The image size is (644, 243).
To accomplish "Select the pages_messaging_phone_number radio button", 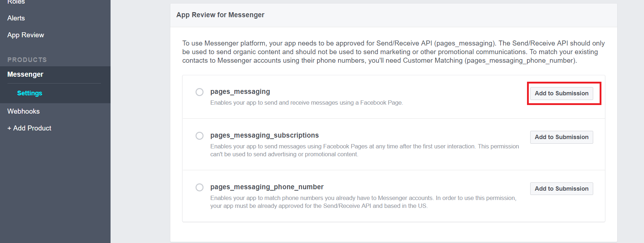I will point(200,187).
